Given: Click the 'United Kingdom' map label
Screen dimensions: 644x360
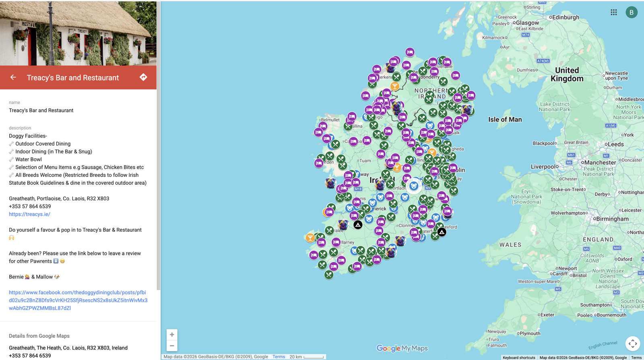Looking at the screenshot, I should click(x=567, y=74).
